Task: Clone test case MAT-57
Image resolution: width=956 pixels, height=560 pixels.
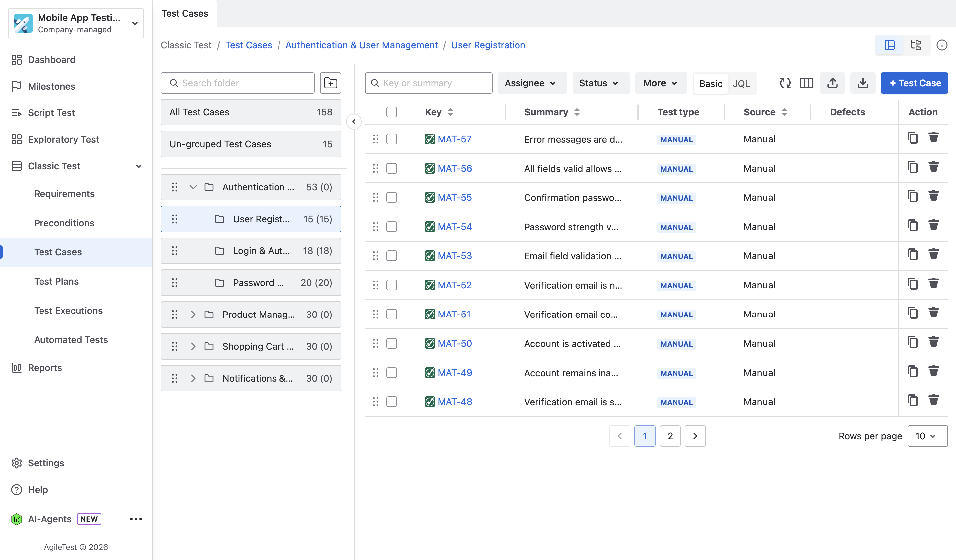Action: click(x=913, y=138)
